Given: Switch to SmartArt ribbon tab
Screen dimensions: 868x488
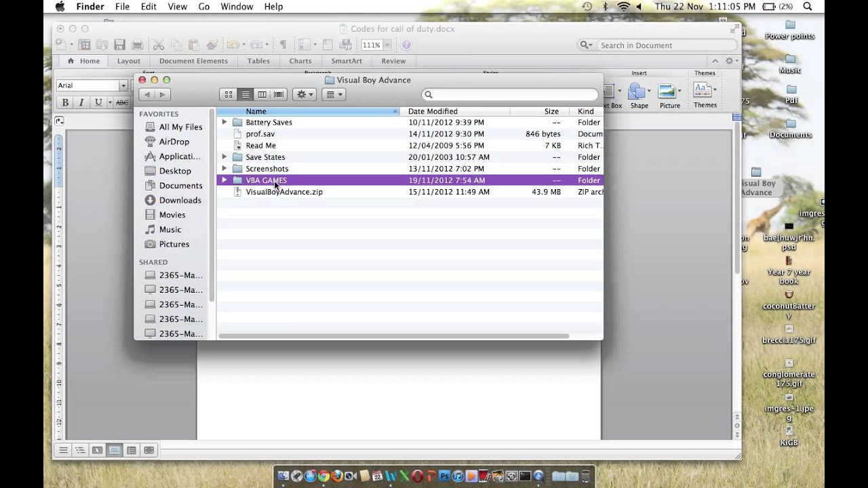Looking at the screenshot, I should [x=347, y=61].
